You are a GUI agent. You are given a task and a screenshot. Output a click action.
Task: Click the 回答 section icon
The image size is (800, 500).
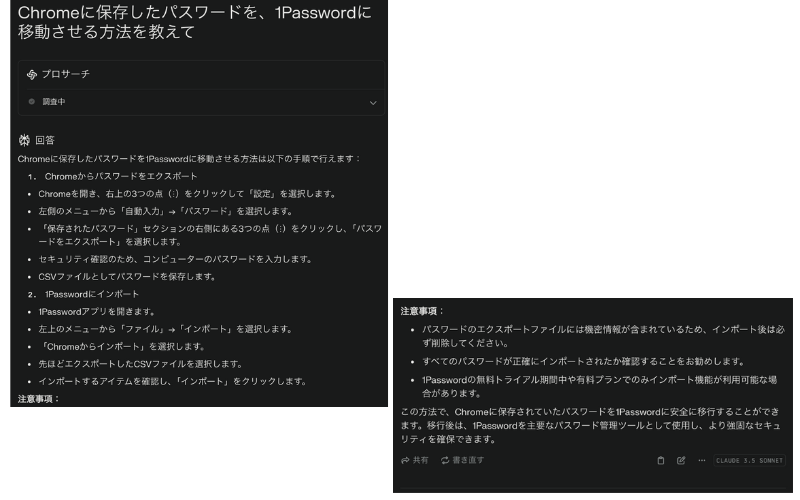click(24, 140)
